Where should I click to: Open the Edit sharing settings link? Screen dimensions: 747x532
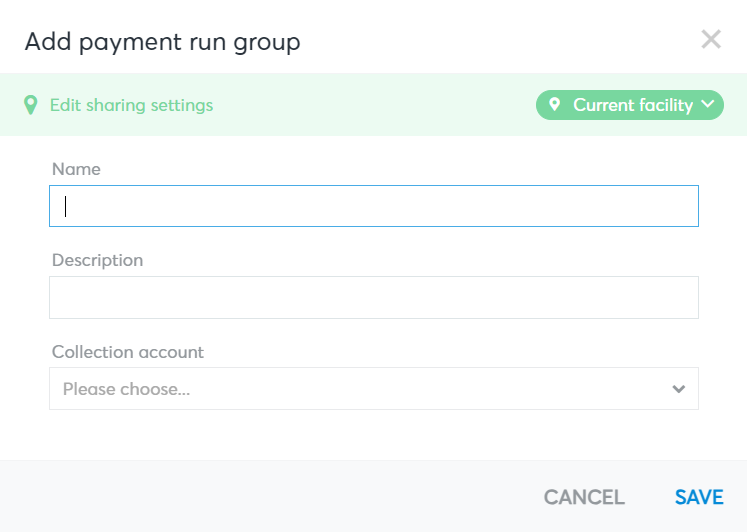coord(131,105)
